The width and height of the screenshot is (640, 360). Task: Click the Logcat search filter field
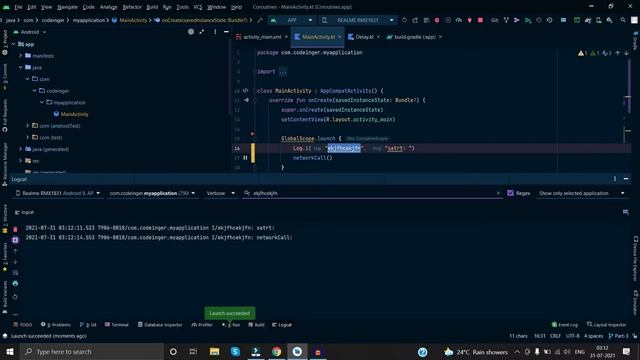[x=373, y=193]
